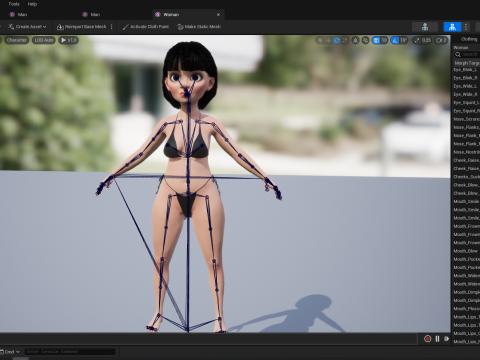Select Eye_Wide_L morph target

point(465,86)
